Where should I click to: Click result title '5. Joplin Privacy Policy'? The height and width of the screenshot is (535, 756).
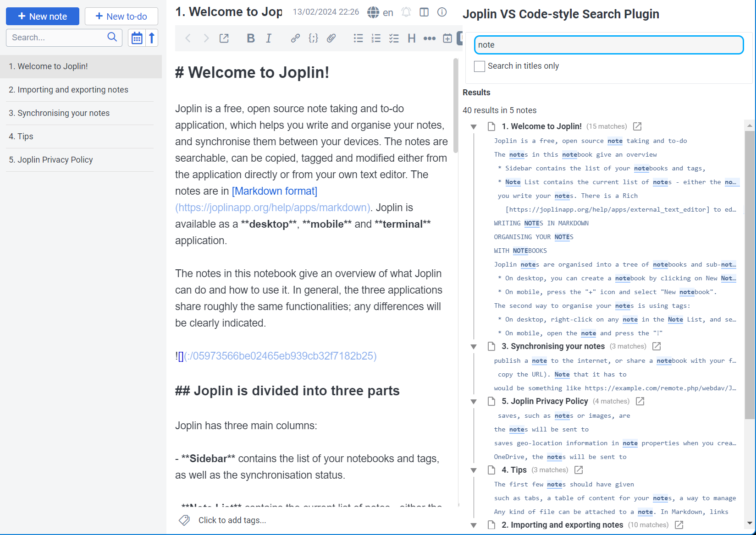545,401
